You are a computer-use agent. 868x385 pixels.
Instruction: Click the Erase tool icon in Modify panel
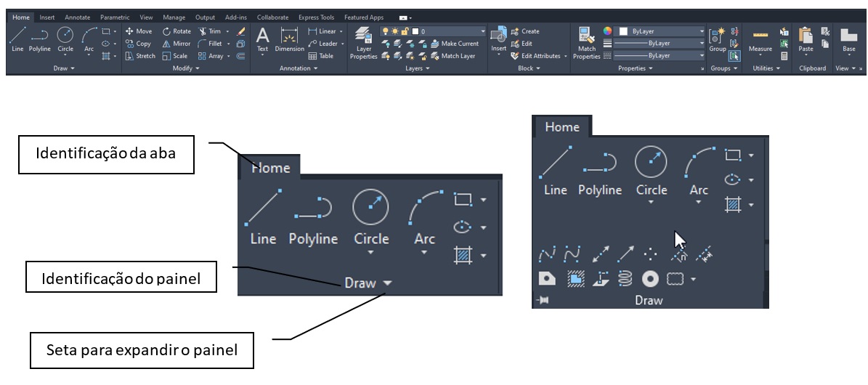pyautogui.click(x=240, y=31)
